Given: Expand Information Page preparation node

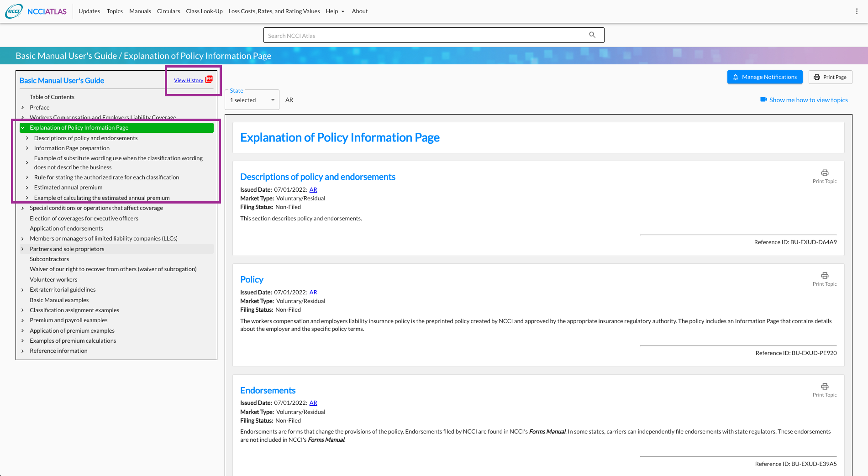Looking at the screenshot, I should point(27,148).
